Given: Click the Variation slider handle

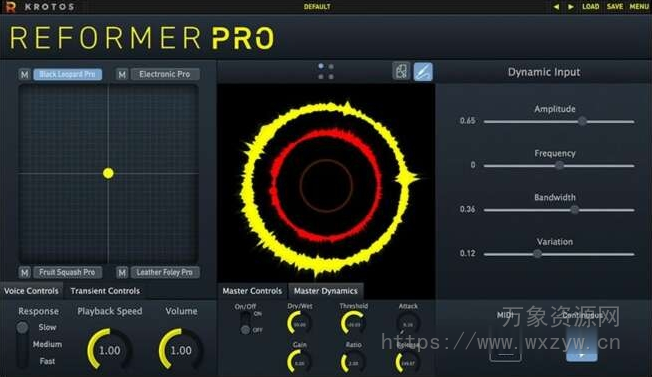Looking at the screenshot, I should pos(538,254).
